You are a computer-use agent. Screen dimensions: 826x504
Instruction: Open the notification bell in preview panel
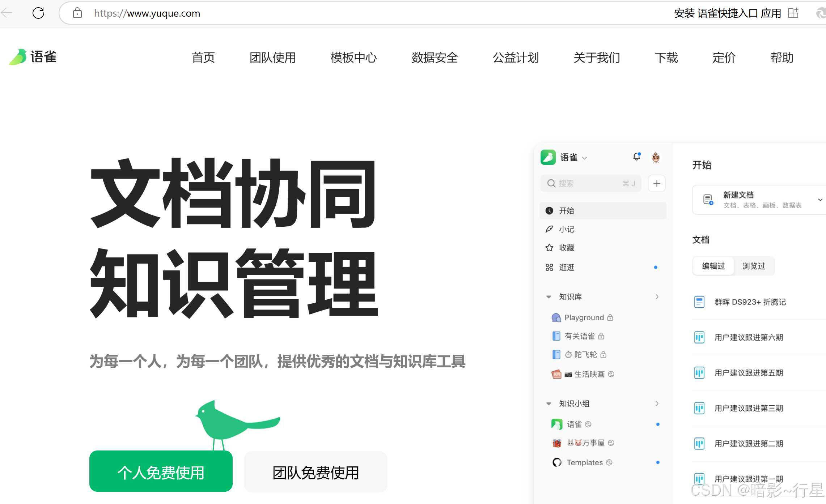tap(636, 157)
